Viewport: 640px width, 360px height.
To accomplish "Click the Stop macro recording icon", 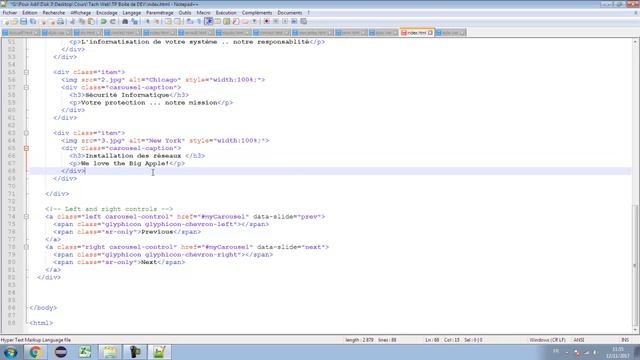I will (276, 21).
